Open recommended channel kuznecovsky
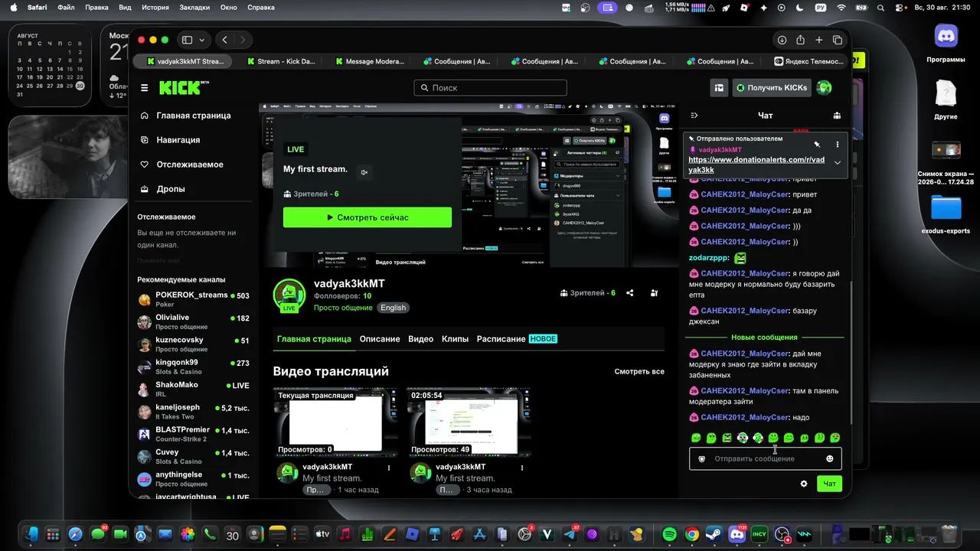This screenshot has height=551, width=980. point(194,344)
